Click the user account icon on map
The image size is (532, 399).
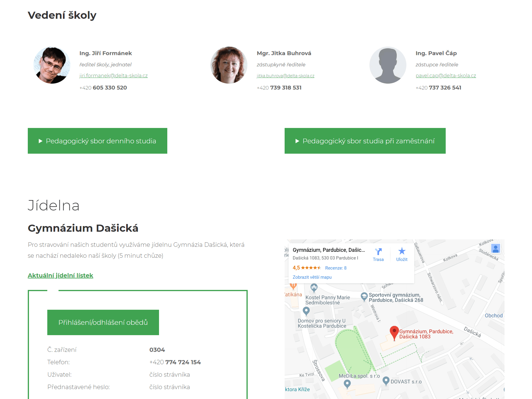pyautogui.click(x=496, y=249)
